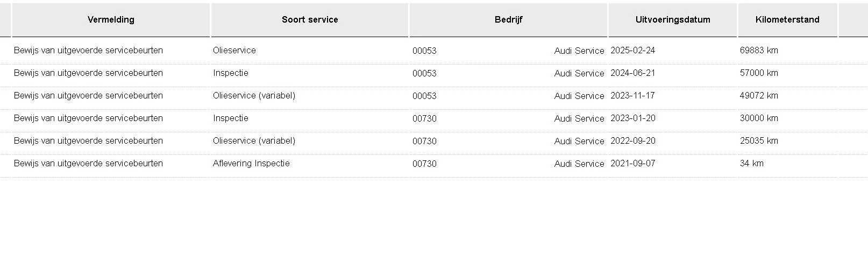Select the Uitvoeringsdatum column header
Screen dimensions: 868x275
673,20
